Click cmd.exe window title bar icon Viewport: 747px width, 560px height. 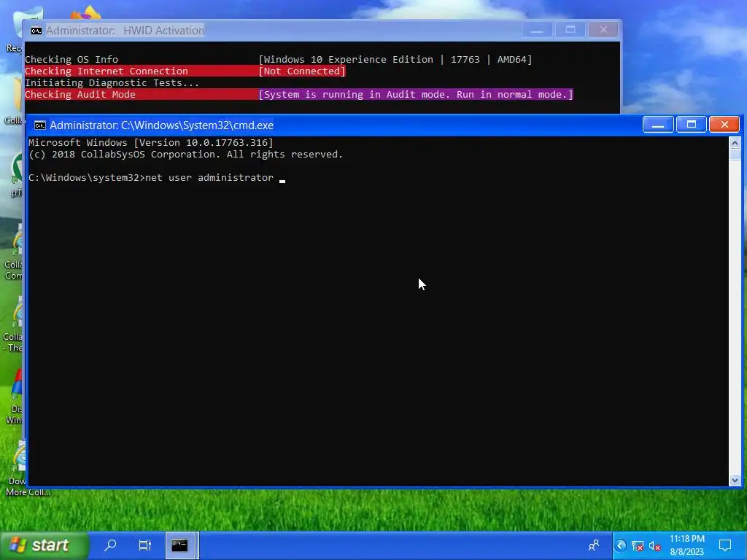[x=40, y=125]
